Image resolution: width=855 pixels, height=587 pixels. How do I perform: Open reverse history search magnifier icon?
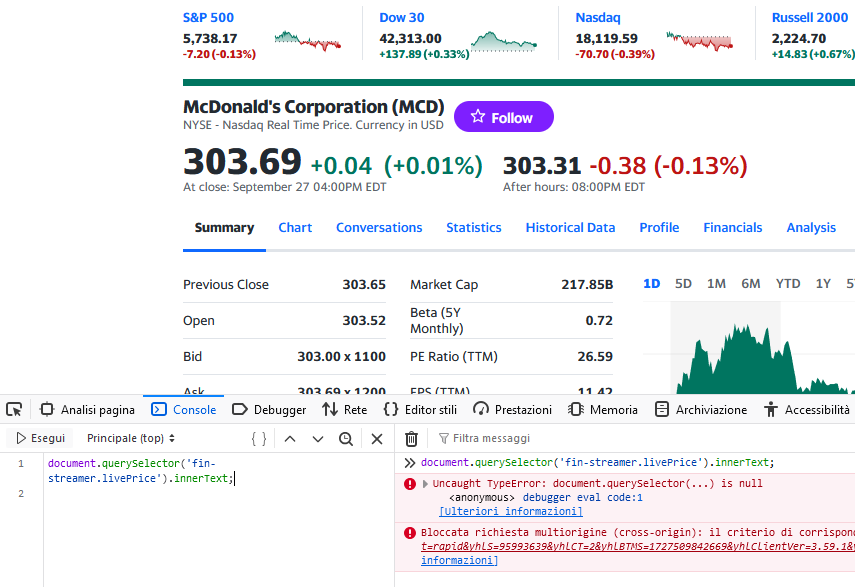point(346,438)
